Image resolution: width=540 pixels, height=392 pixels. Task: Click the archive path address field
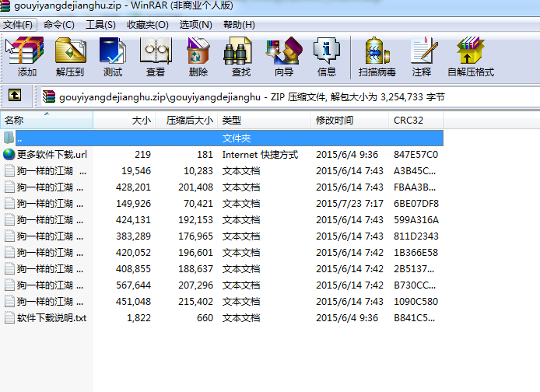pos(289,96)
